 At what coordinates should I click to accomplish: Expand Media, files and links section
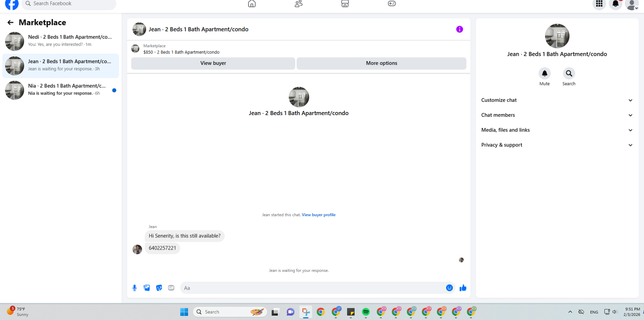[557, 130]
